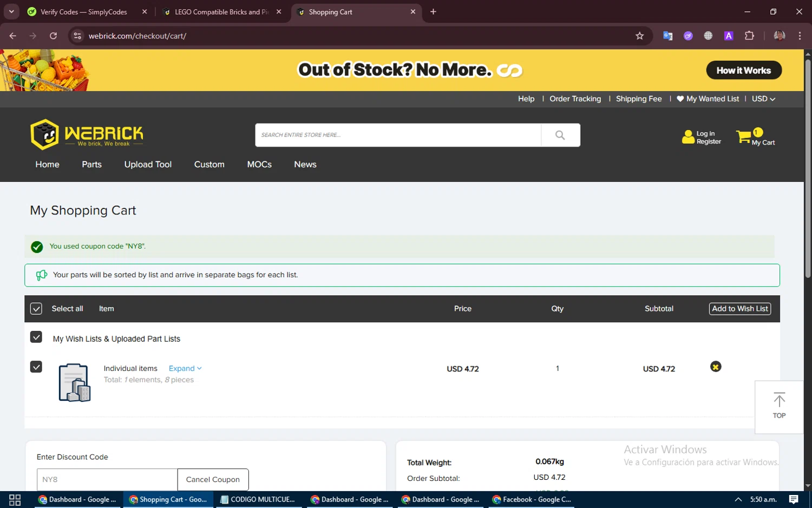
Task: Reload the page
Action: pos(53,36)
